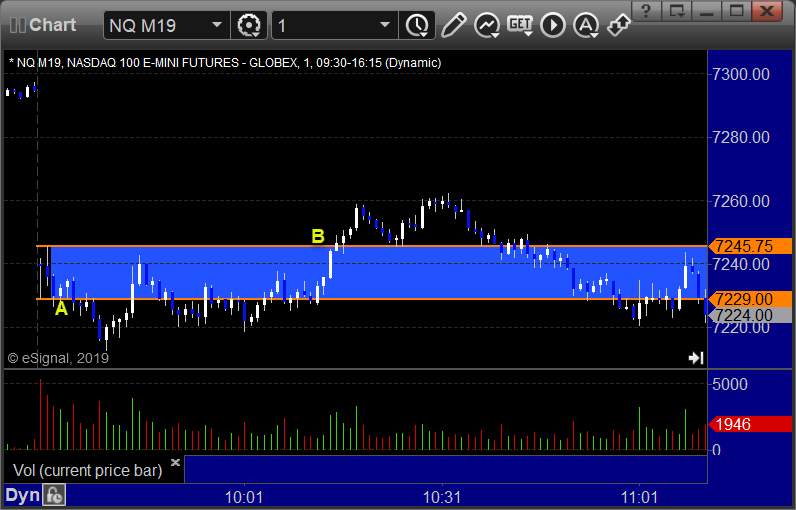796x510 pixels.
Task: Click the play replay icon
Action: [552, 25]
